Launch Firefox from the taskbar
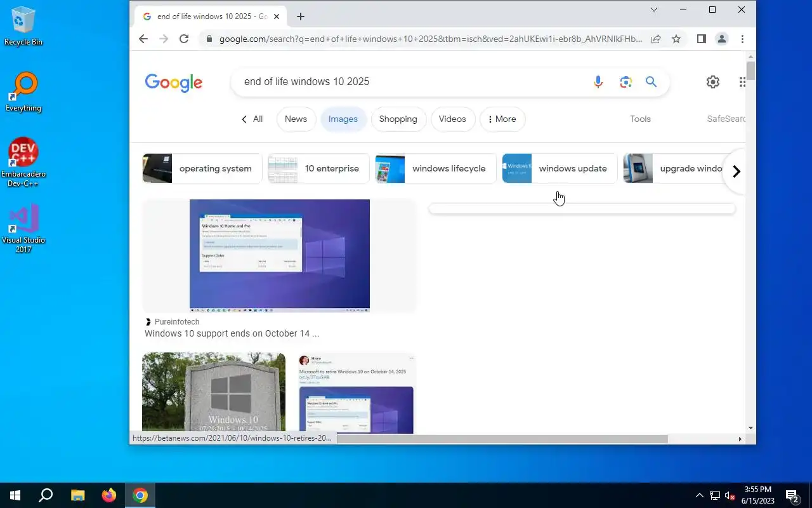The height and width of the screenshot is (508, 812). pos(109,495)
